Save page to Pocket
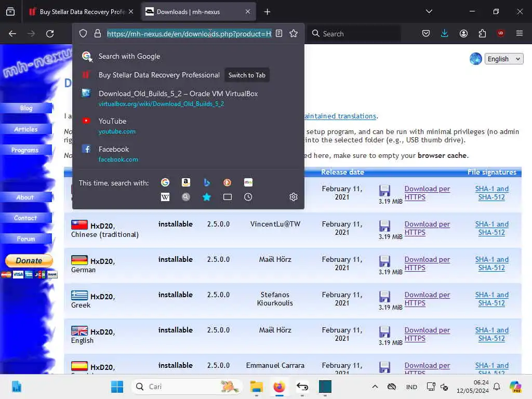The width and height of the screenshot is (532, 399). pos(426,33)
